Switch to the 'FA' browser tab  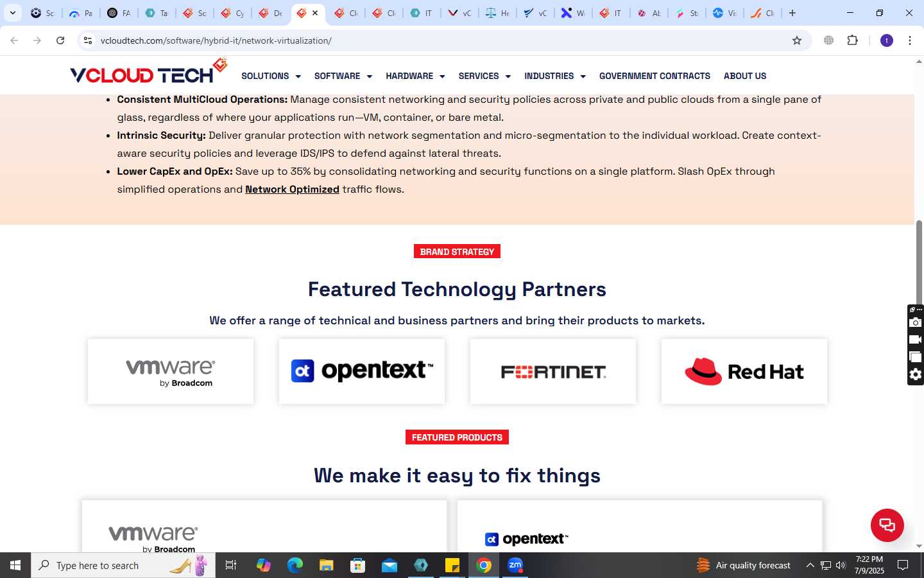pos(119,13)
